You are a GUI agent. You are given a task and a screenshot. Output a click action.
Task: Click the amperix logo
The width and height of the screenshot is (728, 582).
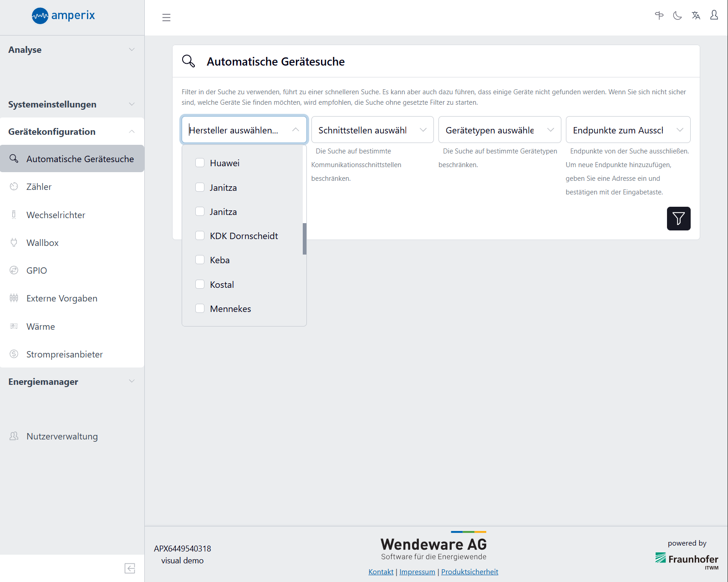pyautogui.click(x=64, y=16)
